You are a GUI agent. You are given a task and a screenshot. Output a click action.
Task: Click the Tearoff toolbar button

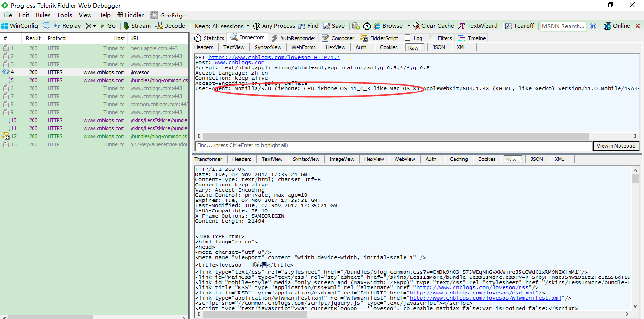pos(520,26)
